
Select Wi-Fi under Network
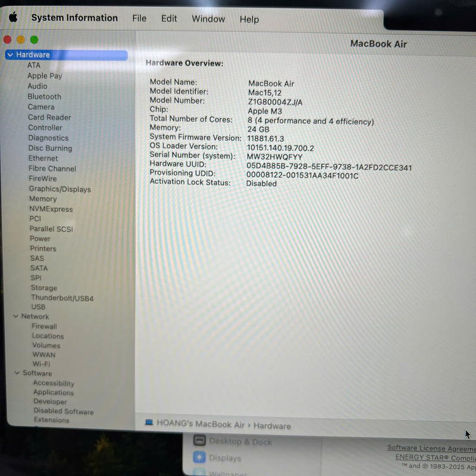click(x=41, y=364)
